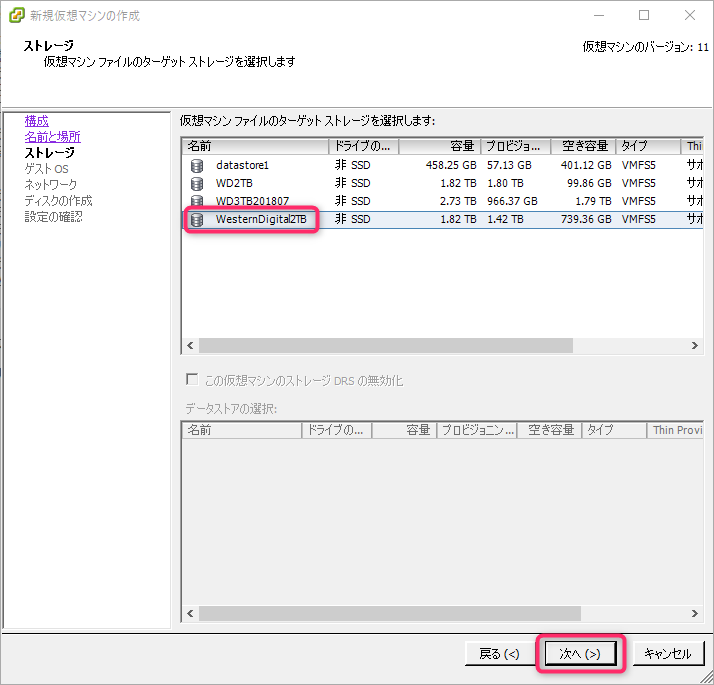Sort upper table by タイプ column header
The height and width of the screenshot is (685, 714).
click(648, 146)
